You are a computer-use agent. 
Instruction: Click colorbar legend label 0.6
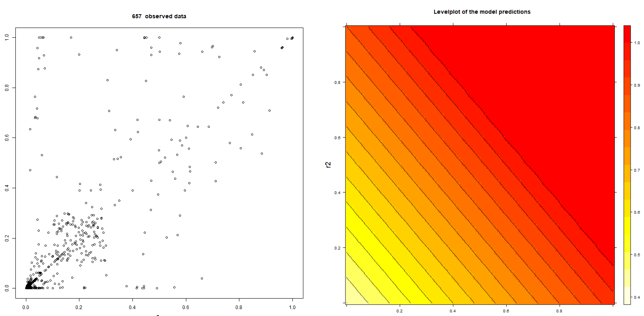pyautogui.click(x=637, y=213)
